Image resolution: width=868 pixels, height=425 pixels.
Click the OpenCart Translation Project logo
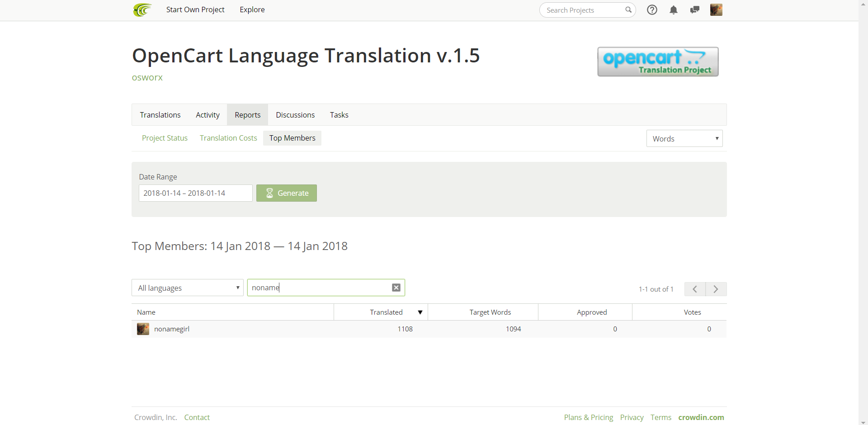(x=658, y=61)
